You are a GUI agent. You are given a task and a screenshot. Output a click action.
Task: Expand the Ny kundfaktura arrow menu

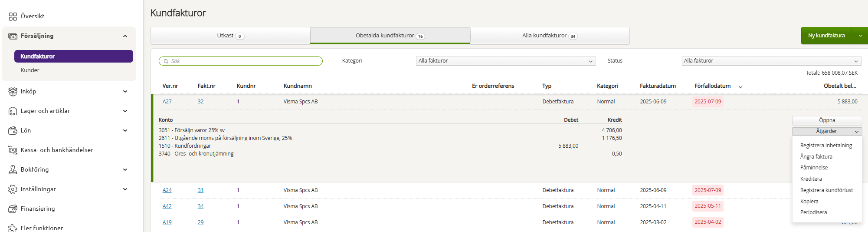click(x=860, y=36)
